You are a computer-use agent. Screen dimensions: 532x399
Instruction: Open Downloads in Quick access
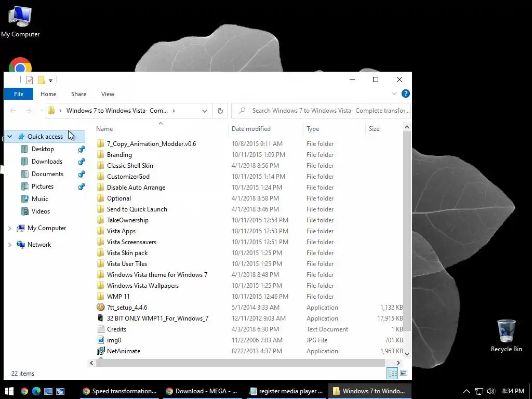(47, 162)
